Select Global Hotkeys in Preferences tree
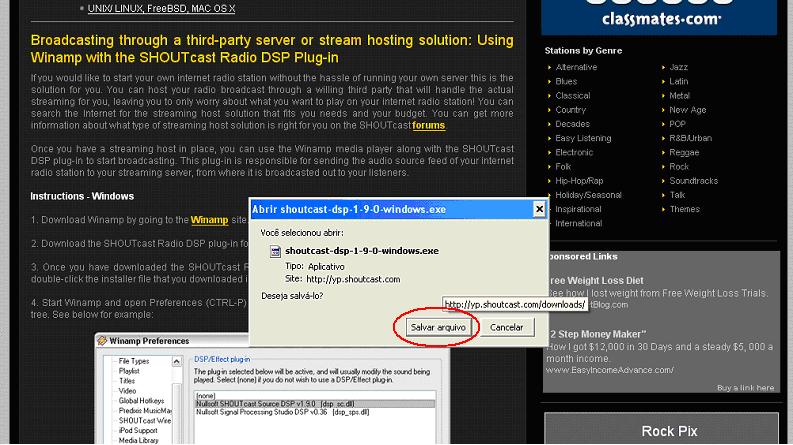Screen dimensions: 793x445 coord(141,400)
